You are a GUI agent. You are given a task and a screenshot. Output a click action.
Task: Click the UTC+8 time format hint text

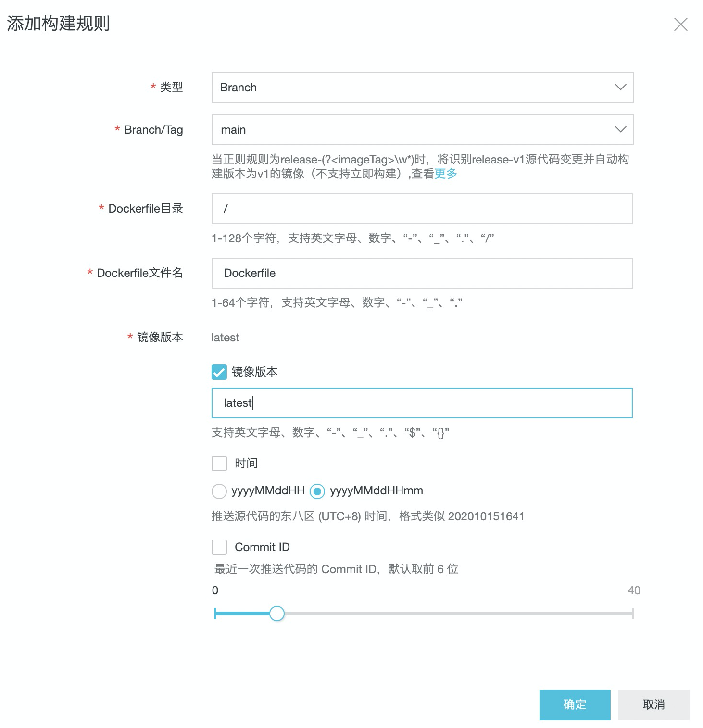[x=368, y=516]
